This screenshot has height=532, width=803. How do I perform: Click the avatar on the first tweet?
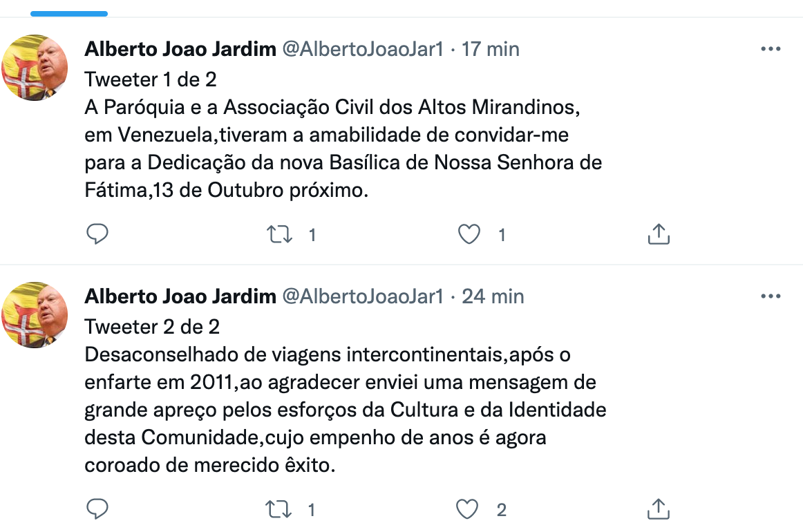(x=35, y=68)
